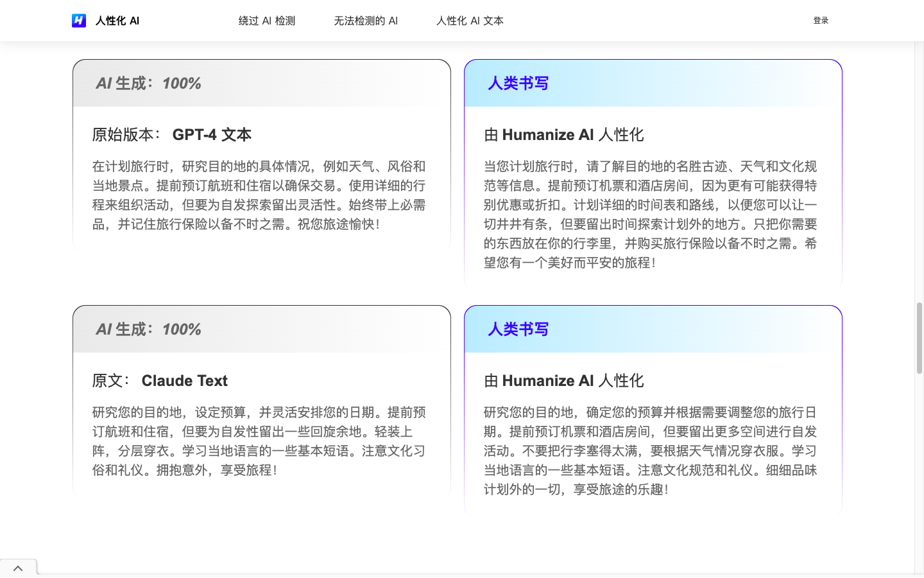
Task: Click the blue H logo icon
Action: (78, 21)
